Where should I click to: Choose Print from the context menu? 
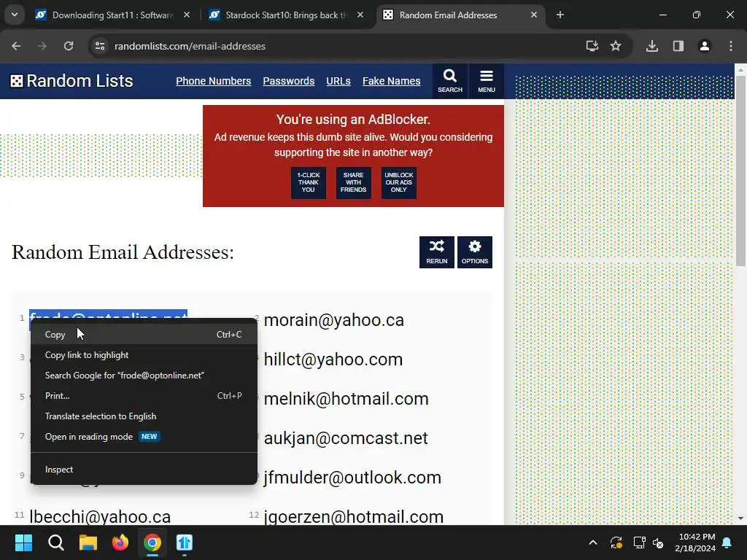click(144, 396)
